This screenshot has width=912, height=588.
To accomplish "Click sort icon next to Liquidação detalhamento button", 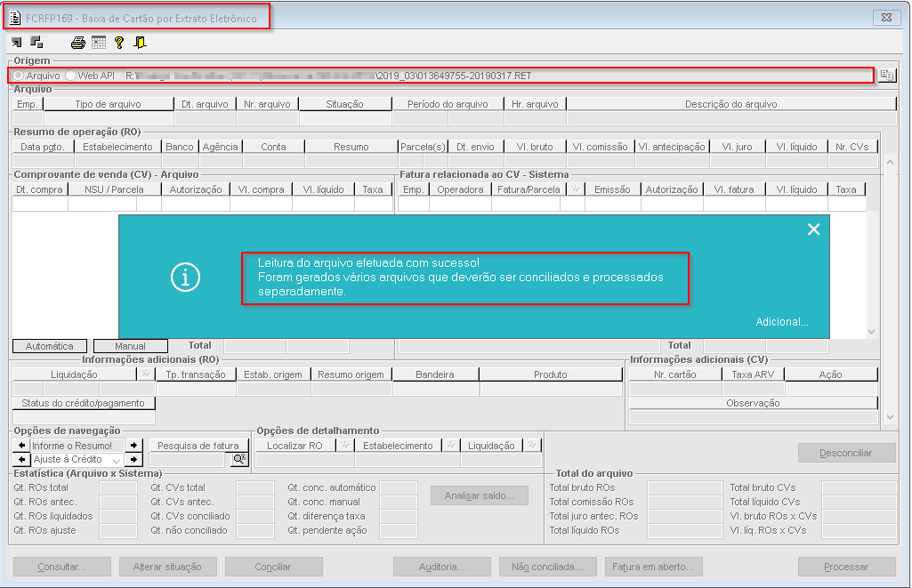I will tap(531, 446).
